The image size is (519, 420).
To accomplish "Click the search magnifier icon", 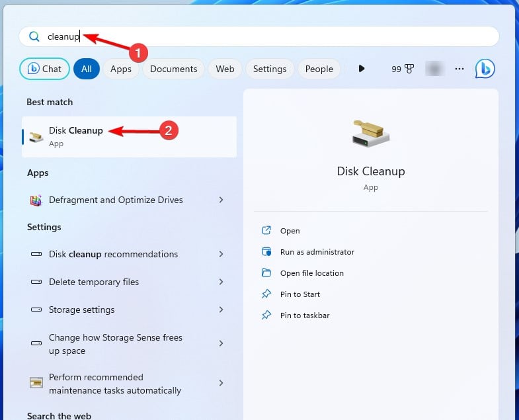I will (34, 36).
